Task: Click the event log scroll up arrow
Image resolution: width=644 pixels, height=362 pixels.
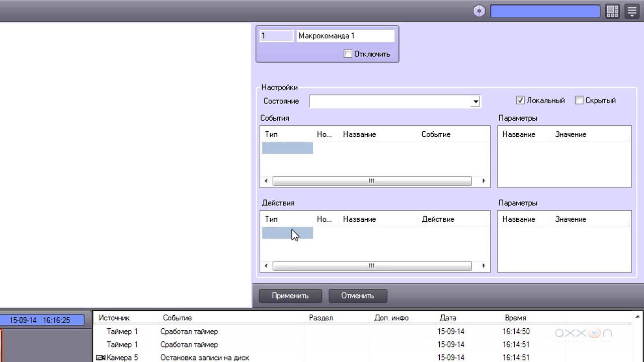Action: (x=638, y=317)
